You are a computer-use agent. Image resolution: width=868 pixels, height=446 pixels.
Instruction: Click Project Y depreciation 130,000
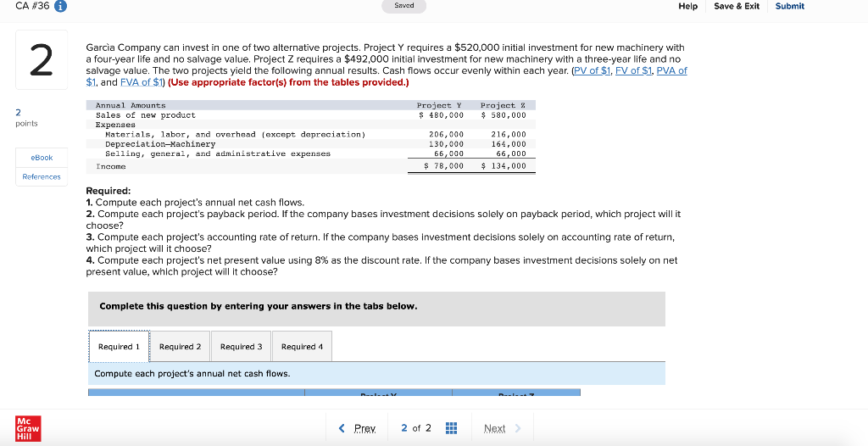446,144
